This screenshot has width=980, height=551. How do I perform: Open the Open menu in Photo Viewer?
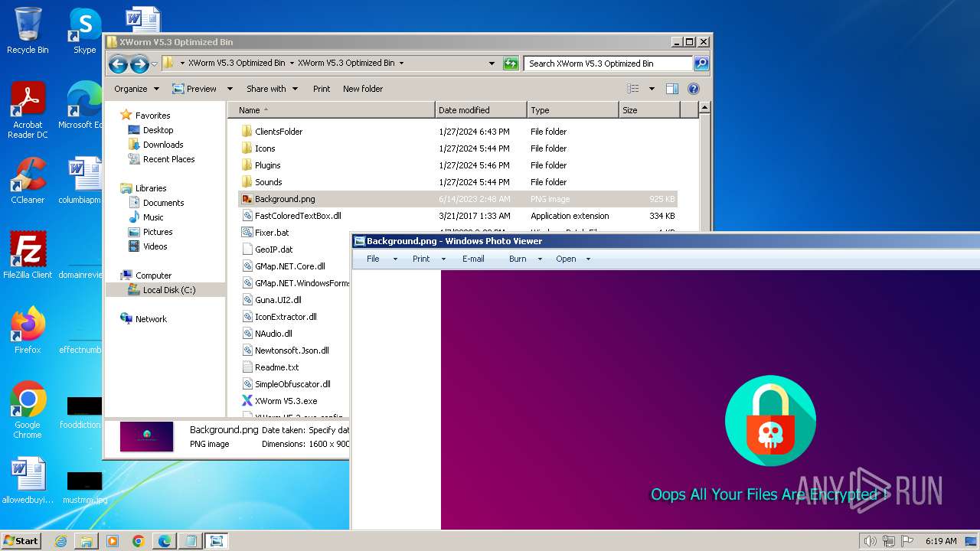coord(573,259)
